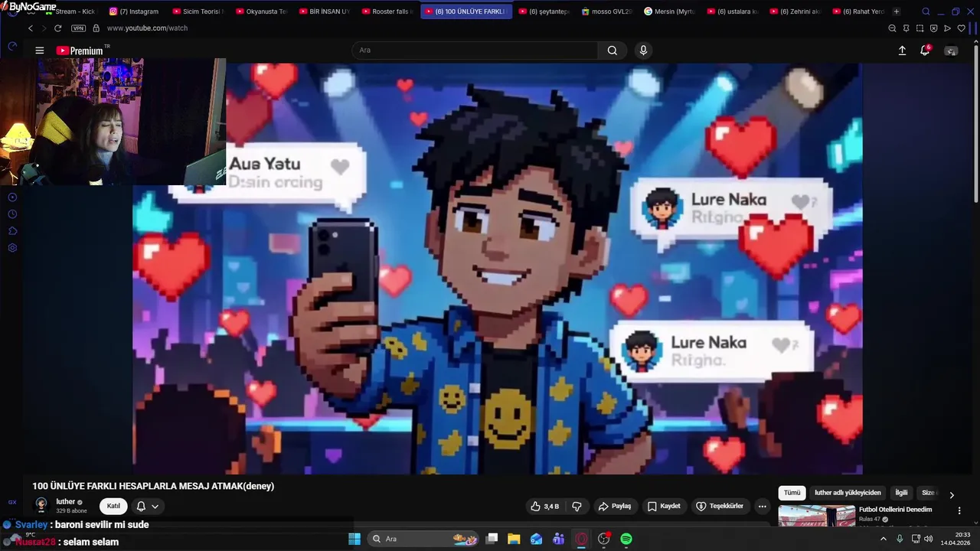Click the Teşekkürler thanks button
Screen dimensions: 980x551
pos(720,506)
